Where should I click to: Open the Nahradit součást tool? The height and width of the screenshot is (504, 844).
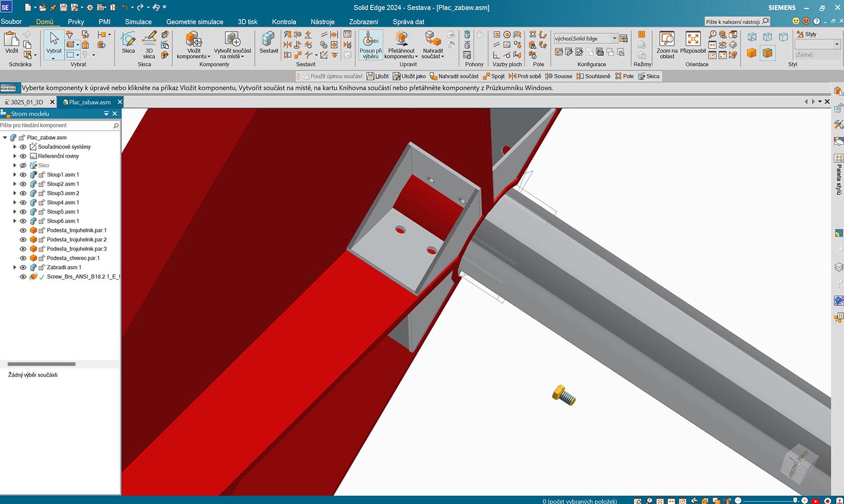pyautogui.click(x=433, y=45)
